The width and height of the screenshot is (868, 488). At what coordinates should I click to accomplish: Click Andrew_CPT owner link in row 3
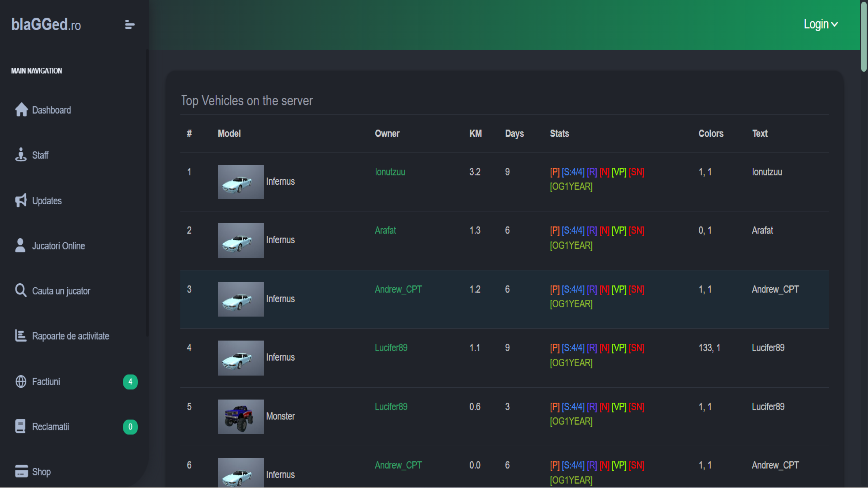[x=398, y=289]
